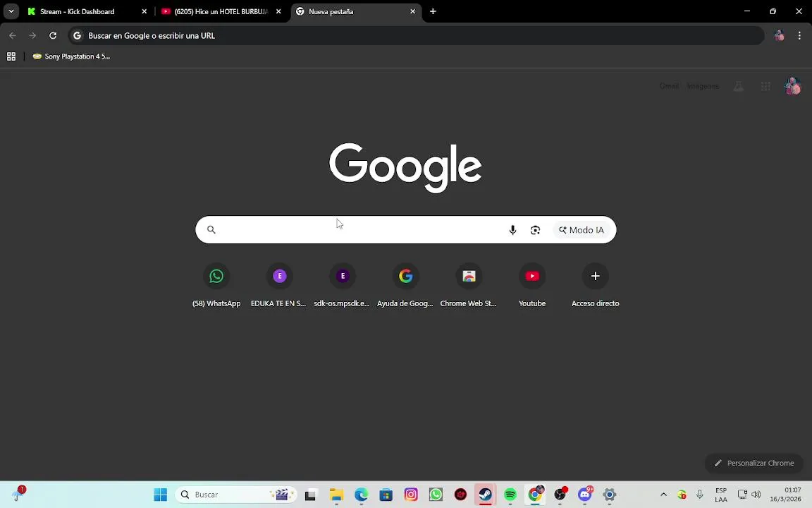Close the Hice un HOTEL BURBUJA tab

[x=278, y=11]
